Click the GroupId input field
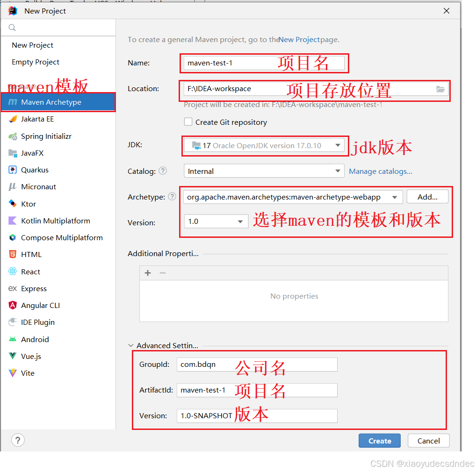This screenshot has height=472, width=476. (257, 365)
